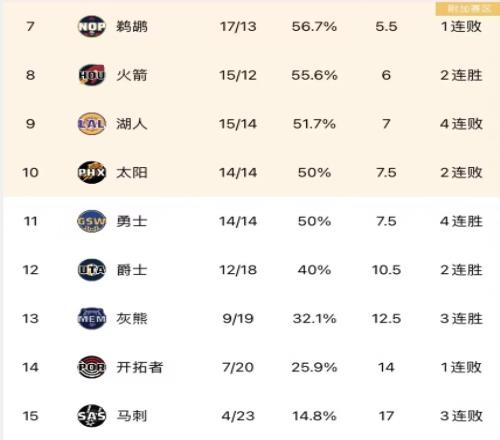Select the MEM Grizzlies team logo

click(x=92, y=318)
